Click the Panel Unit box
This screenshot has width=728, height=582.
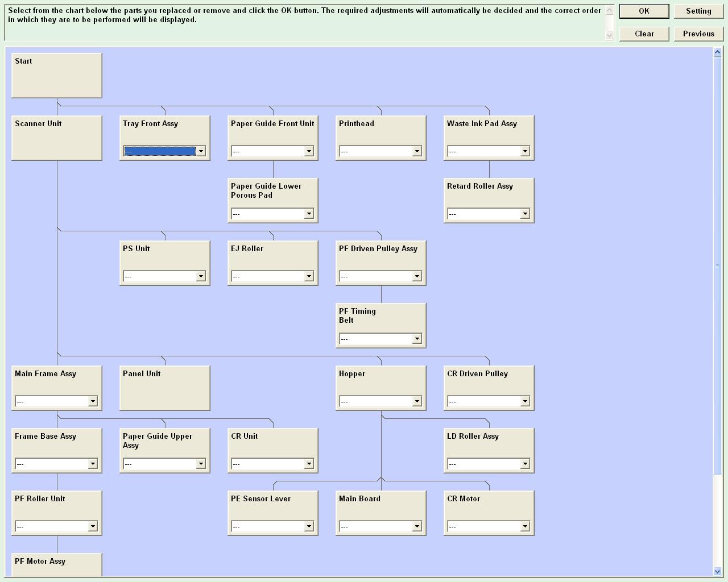coord(165,388)
